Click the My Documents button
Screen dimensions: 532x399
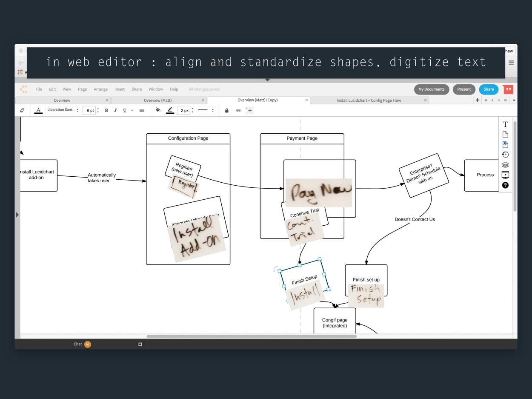(432, 89)
